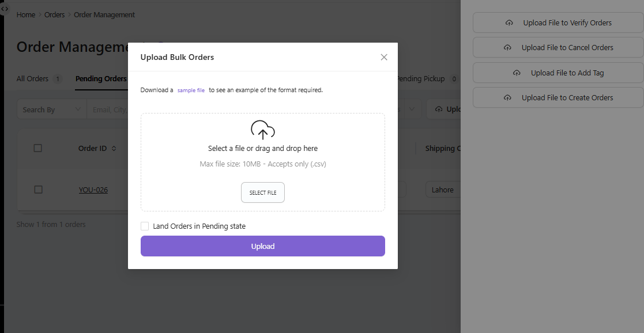The image size is (644, 333).
Task: Click the SELECT FILE button
Action: click(x=262, y=192)
